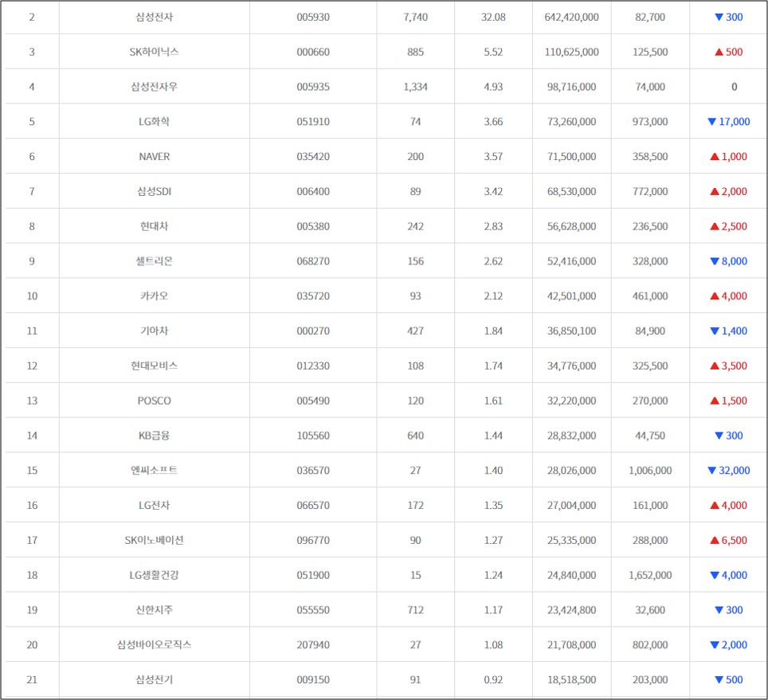
Task: Click the 삼성전자우 row name
Action: click(154, 87)
